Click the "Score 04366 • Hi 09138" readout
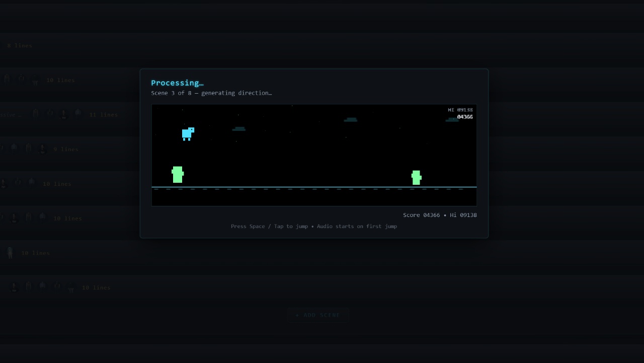 tap(440, 215)
